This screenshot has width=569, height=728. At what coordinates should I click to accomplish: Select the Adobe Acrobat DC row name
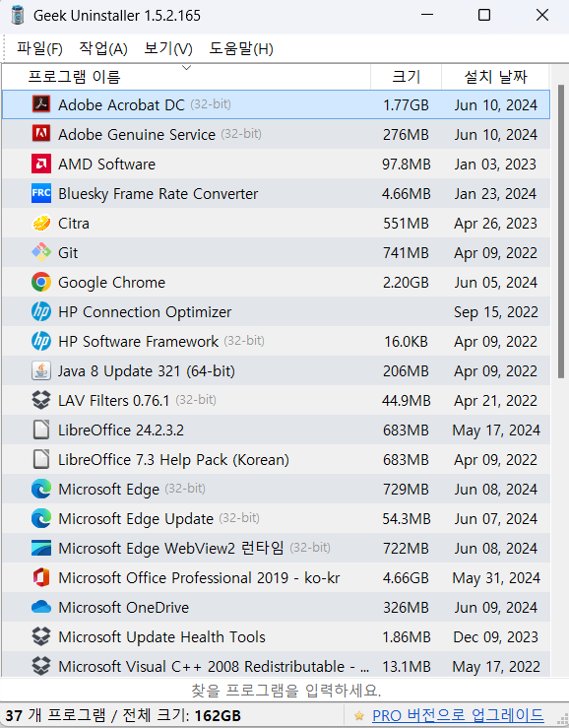coord(121,105)
